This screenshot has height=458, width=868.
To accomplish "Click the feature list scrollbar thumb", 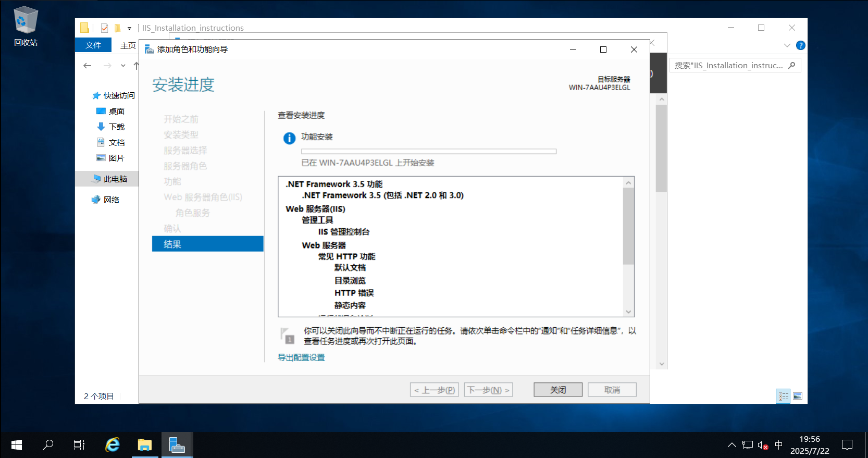I will 628,226.
